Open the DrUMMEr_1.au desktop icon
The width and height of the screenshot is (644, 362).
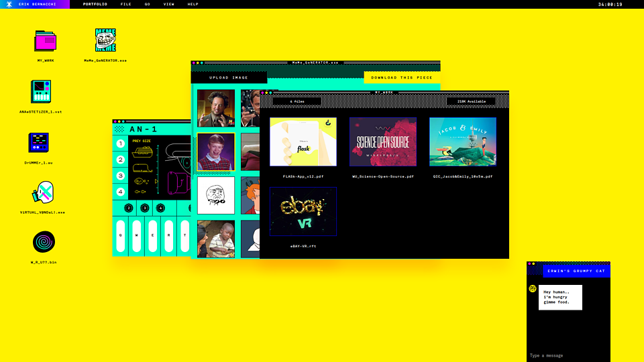pos(39,143)
